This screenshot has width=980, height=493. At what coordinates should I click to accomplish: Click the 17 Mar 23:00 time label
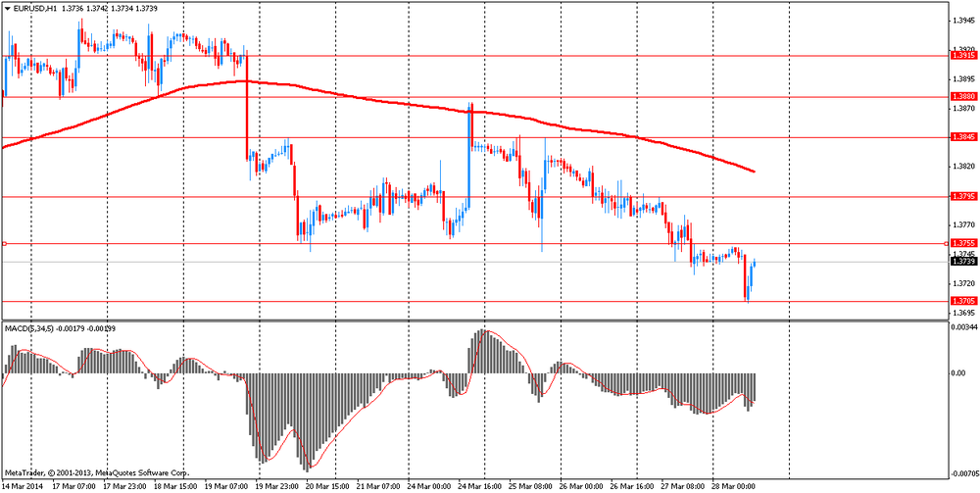click(x=125, y=485)
